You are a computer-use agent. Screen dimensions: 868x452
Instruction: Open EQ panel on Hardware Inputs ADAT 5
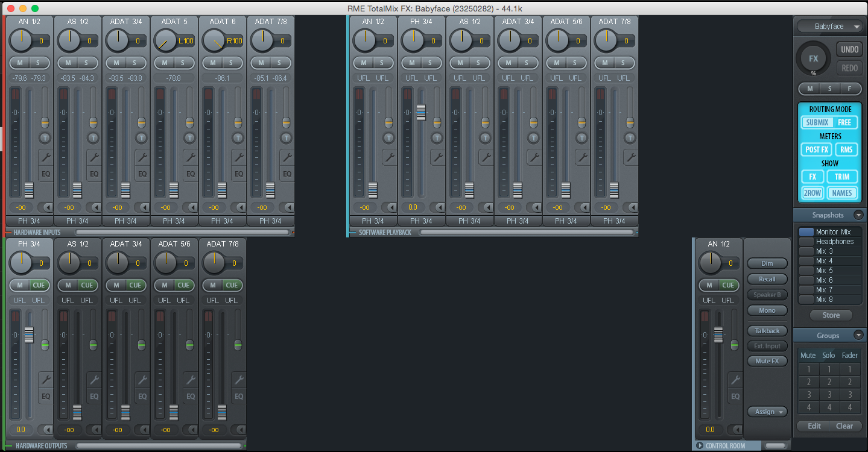(x=191, y=174)
